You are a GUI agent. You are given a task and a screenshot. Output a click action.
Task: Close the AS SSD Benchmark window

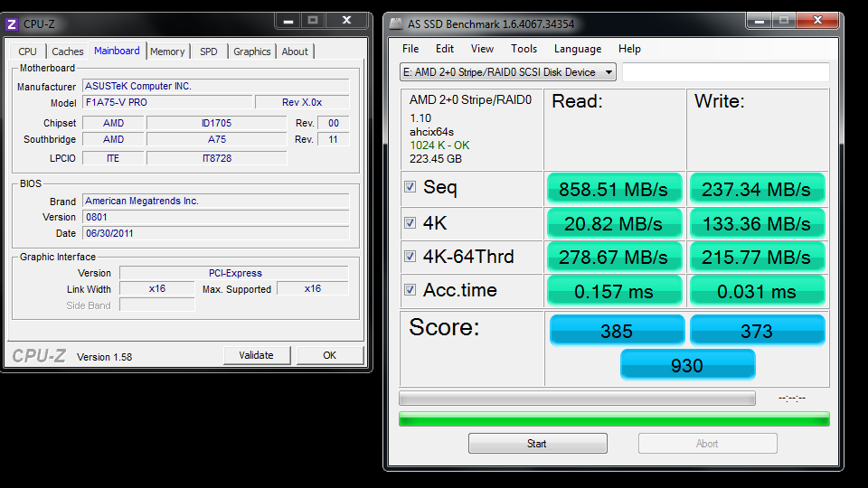click(817, 21)
